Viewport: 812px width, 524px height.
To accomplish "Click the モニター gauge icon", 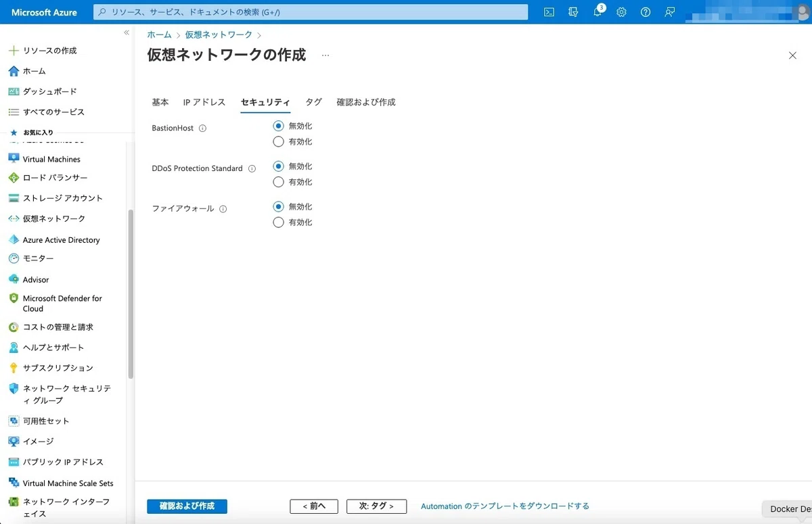I will point(14,258).
